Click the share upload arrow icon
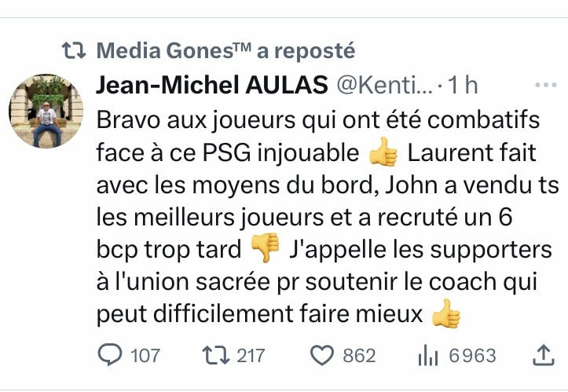 tap(543, 356)
